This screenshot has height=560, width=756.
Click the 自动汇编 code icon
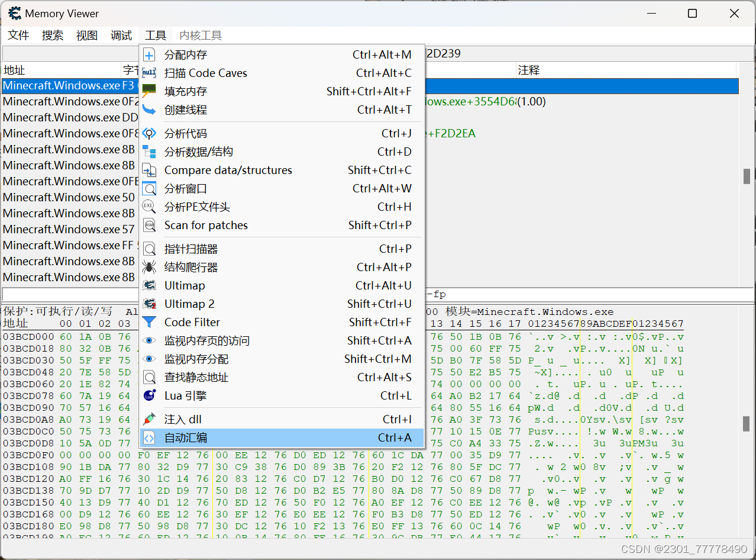click(150, 438)
